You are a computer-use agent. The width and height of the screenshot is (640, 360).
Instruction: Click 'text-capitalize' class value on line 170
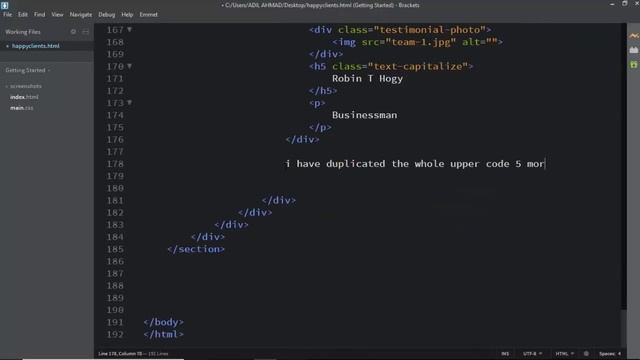click(x=418, y=66)
